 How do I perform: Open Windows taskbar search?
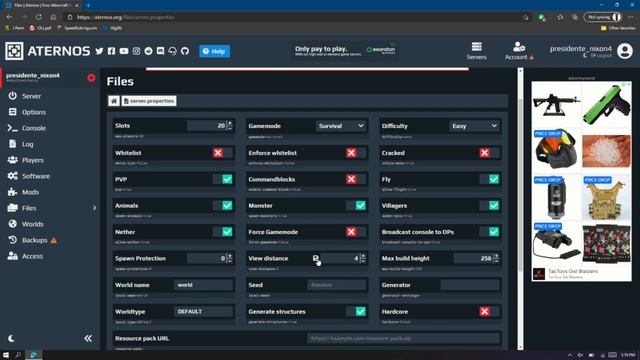click(x=18, y=355)
